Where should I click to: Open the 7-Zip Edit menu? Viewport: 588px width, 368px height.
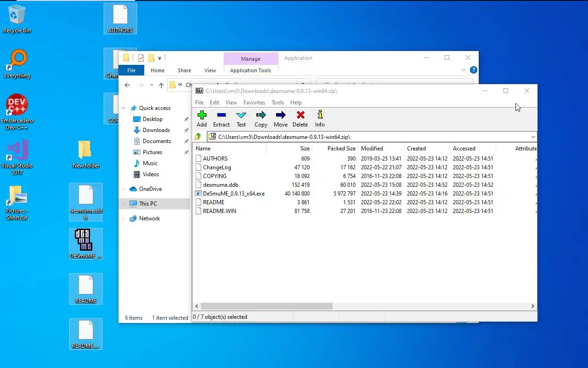(x=215, y=103)
